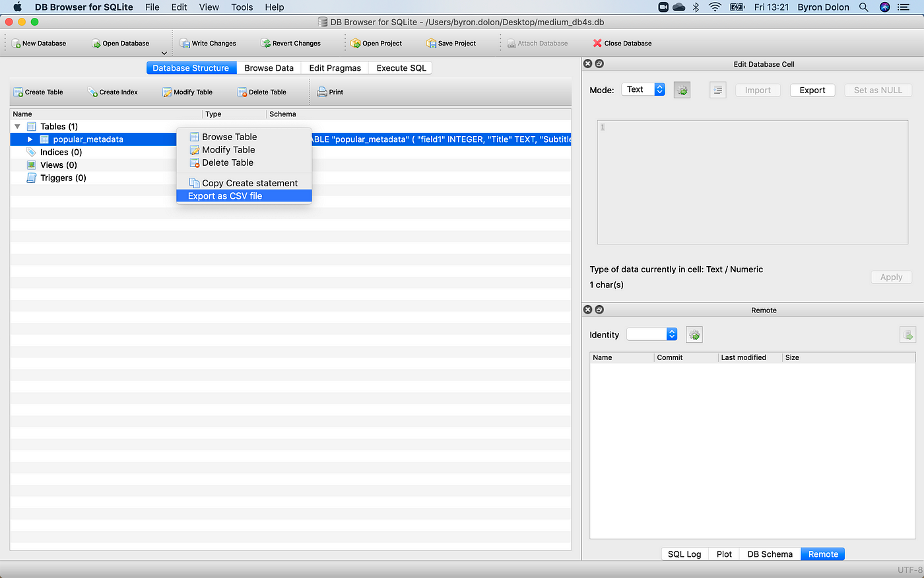Open the Mode Text dropdown

tap(643, 90)
